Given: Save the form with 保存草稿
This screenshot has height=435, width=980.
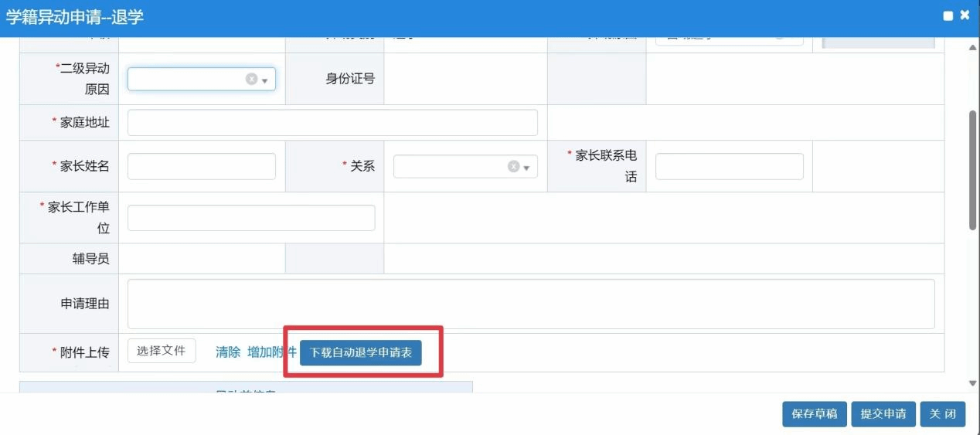Looking at the screenshot, I should click(815, 414).
